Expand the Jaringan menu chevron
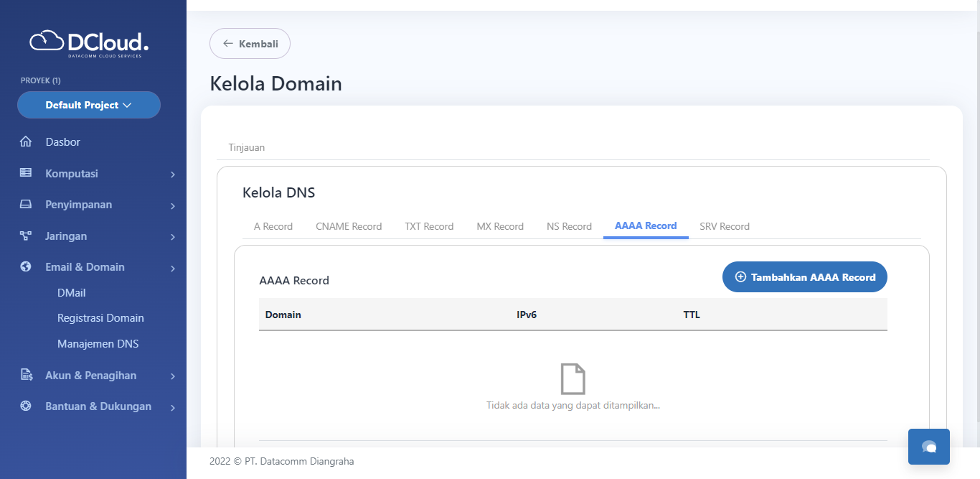980x479 pixels. click(x=173, y=237)
